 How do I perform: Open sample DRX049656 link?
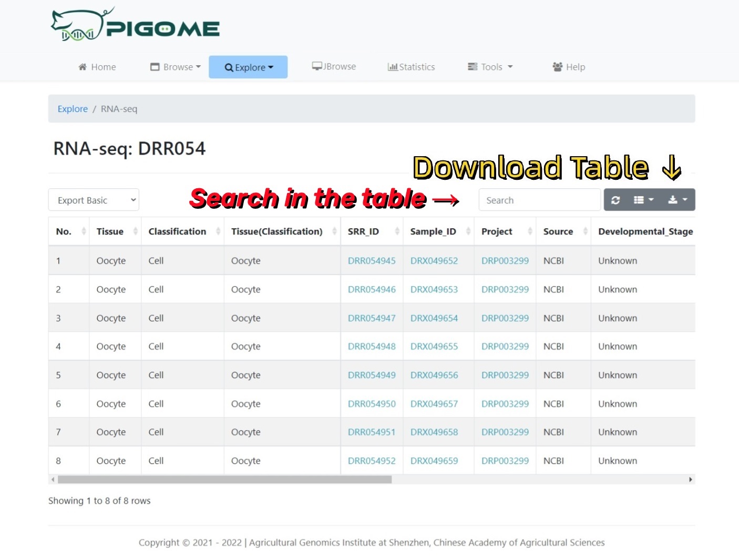point(434,375)
